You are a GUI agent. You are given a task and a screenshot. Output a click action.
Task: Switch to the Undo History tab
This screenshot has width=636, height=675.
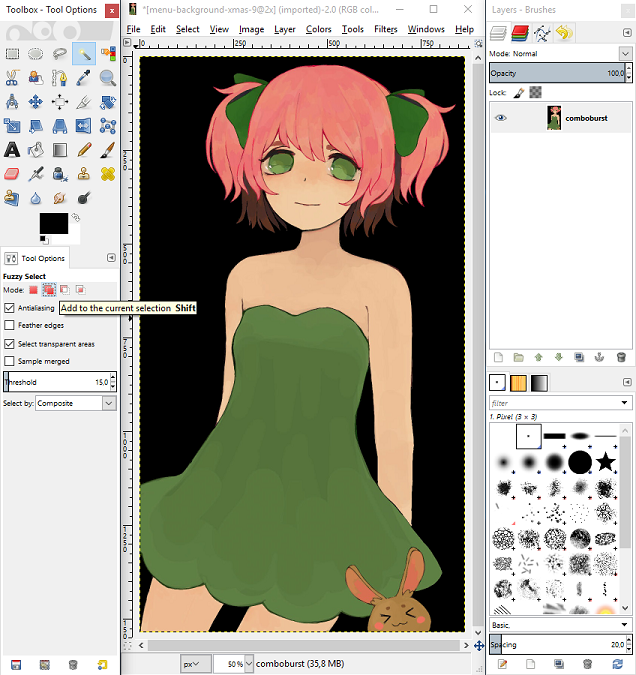564,33
